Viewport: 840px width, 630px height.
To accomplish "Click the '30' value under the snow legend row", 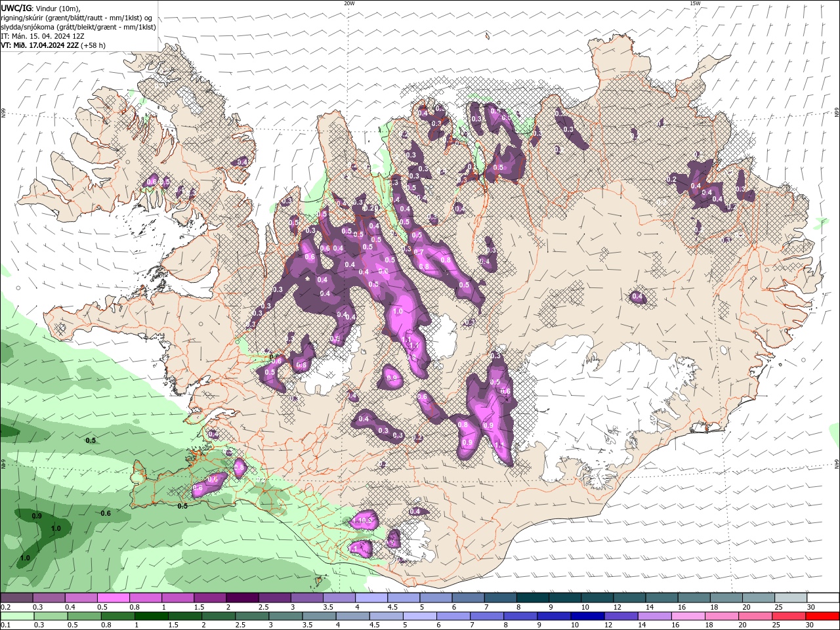I will 811,607.
